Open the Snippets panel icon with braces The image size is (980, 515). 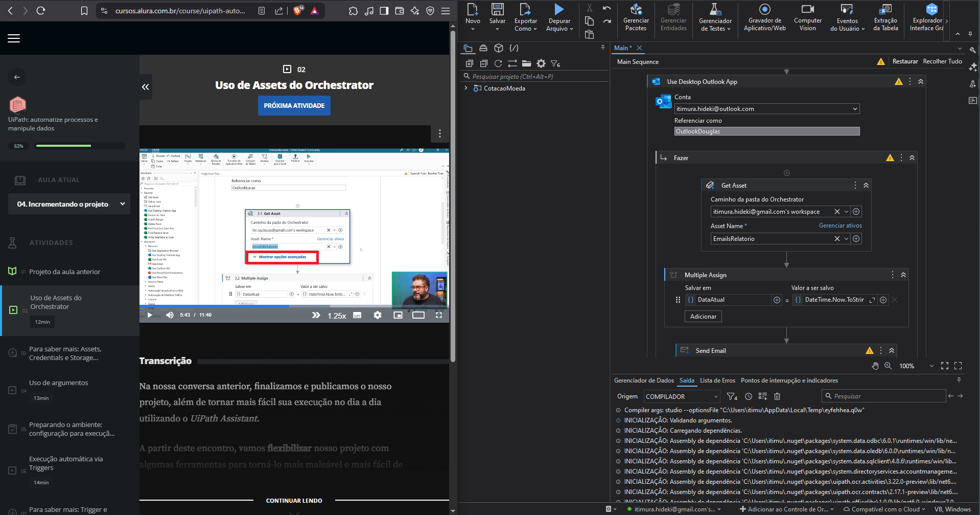point(514,48)
